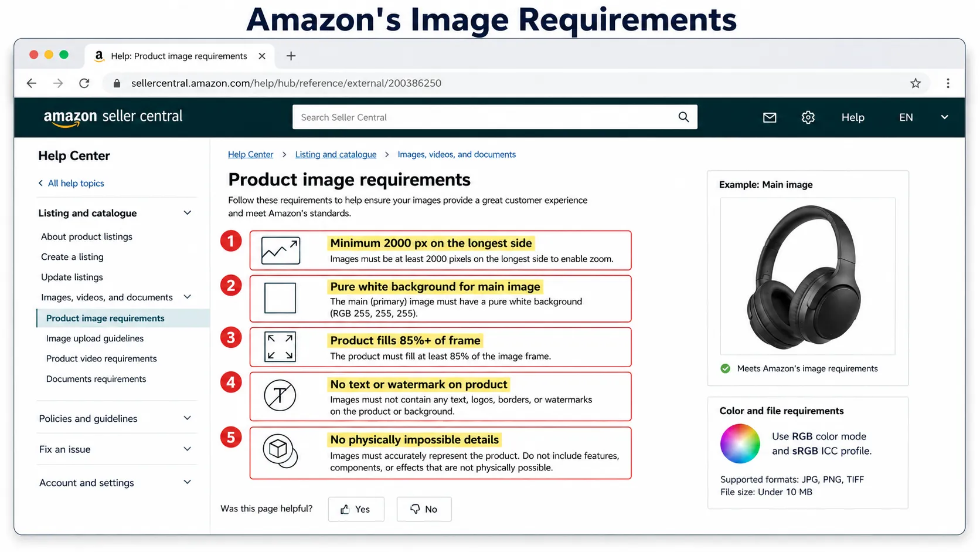This screenshot has width=980, height=552.
Task: Click the crossed-out T icon
Action: [280, 395]
